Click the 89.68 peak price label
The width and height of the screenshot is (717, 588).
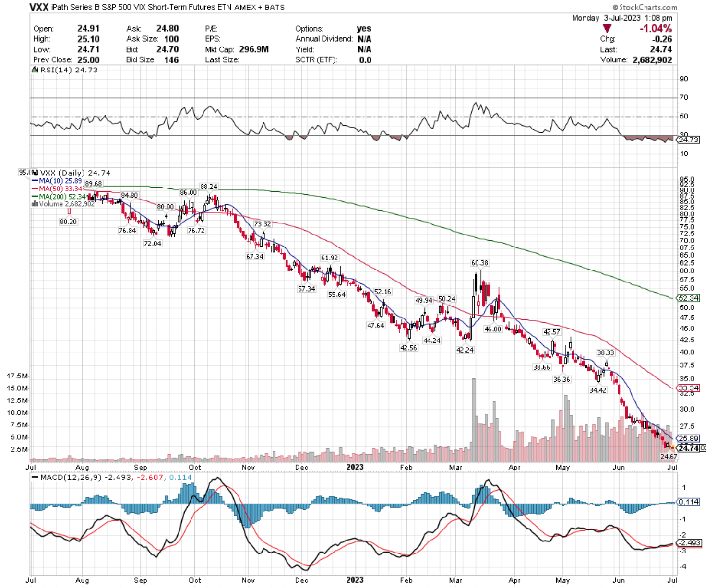93,184
